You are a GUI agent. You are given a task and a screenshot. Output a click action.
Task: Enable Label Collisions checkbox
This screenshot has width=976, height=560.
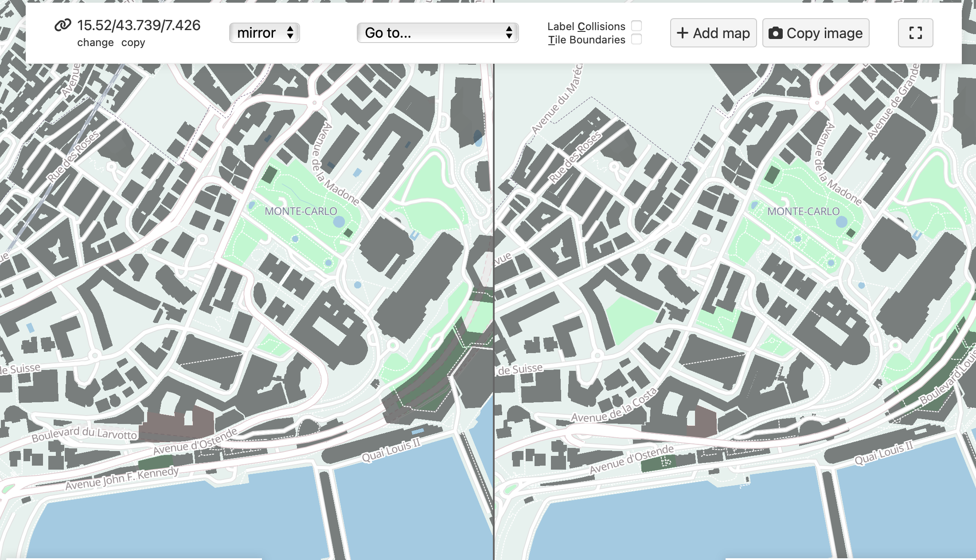tap(636, 26)
